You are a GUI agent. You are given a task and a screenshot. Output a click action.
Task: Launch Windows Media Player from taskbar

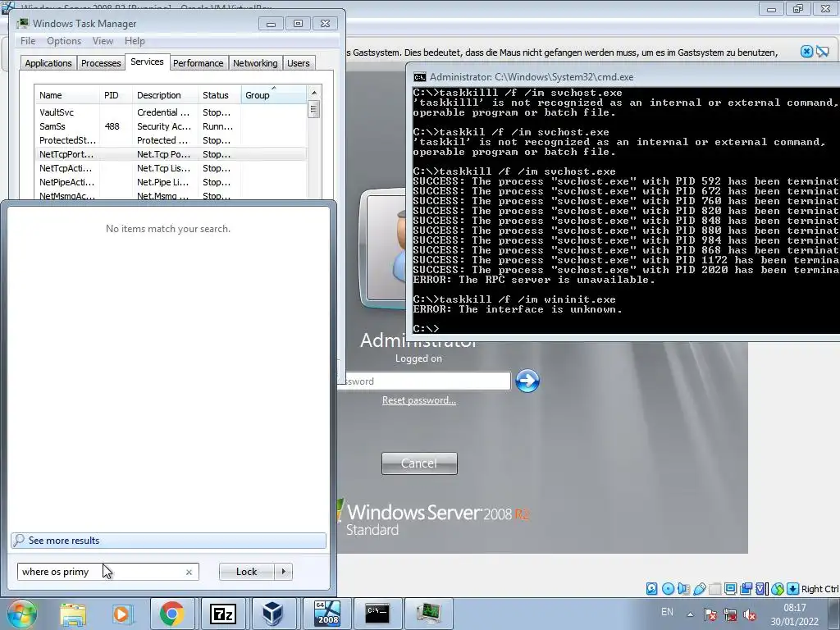click(x=122, y=614)
